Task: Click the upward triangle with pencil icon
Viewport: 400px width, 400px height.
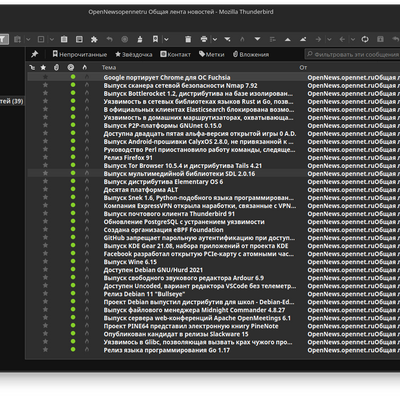Action: (x=303, y=39)
